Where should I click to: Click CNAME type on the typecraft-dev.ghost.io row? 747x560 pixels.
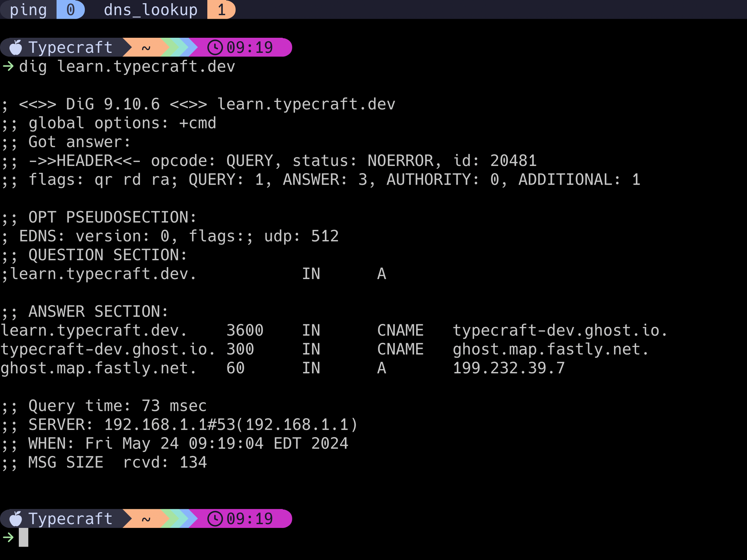[x=400, y=349]
